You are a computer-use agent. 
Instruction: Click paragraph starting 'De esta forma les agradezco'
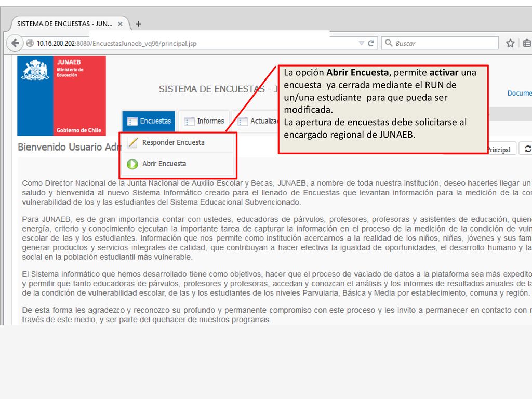pos(276,315)
